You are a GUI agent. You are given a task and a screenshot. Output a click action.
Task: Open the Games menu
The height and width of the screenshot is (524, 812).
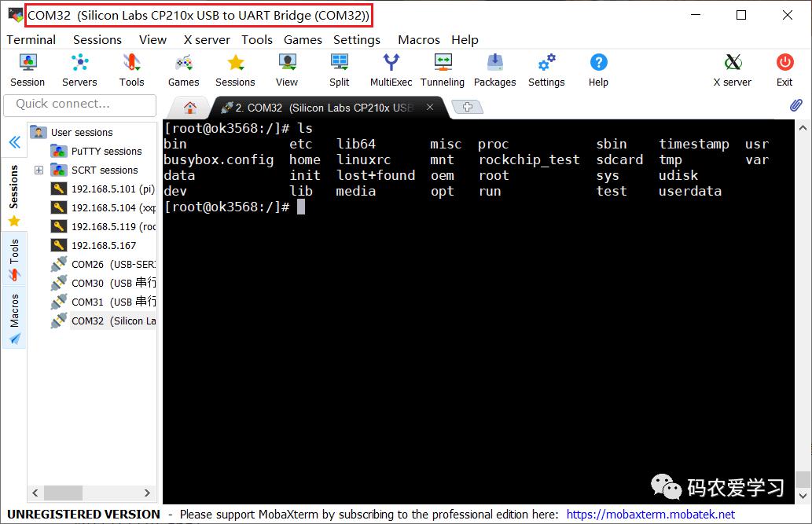303,40
